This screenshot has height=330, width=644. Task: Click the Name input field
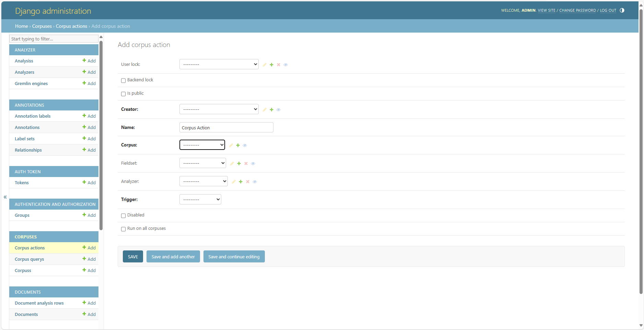pos(226,127)
